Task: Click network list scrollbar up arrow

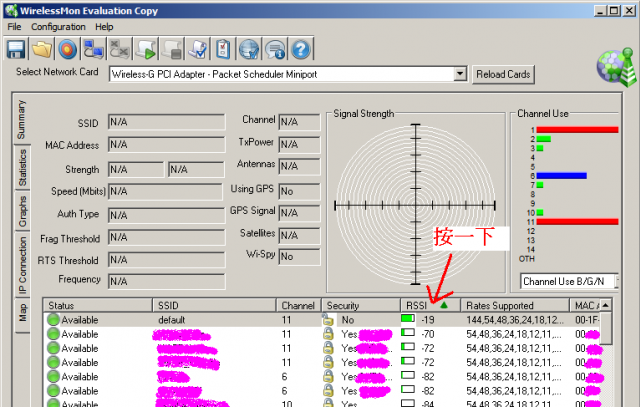Action: pyautogui.click(x=606, y=305)
